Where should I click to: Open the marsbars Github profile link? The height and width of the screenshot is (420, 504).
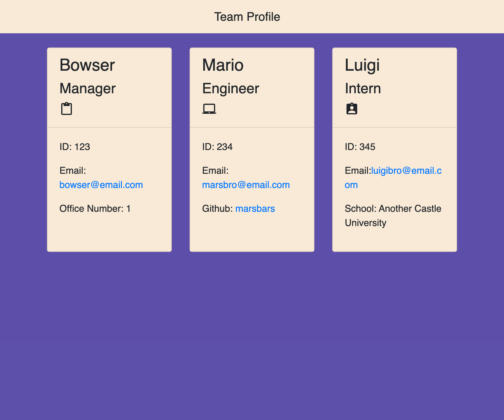255,209
